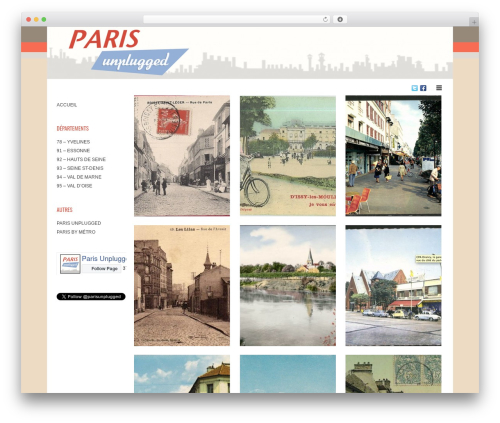The height and width of the screenshot is (423, 500).
Task: Open bottom-row plain blue sky postcard
Action: tap(288, 374)
